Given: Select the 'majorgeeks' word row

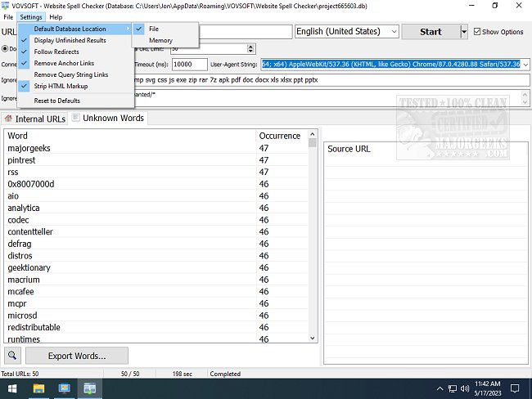Looking at the screenshot, I should pos(156,148).
